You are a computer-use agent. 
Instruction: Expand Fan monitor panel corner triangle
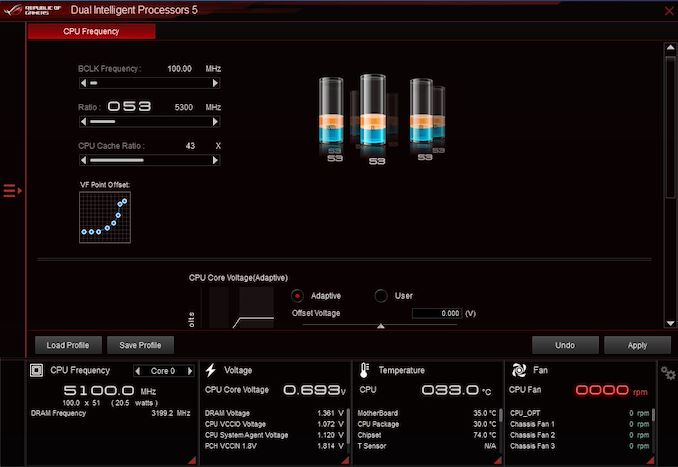[650, 460]
